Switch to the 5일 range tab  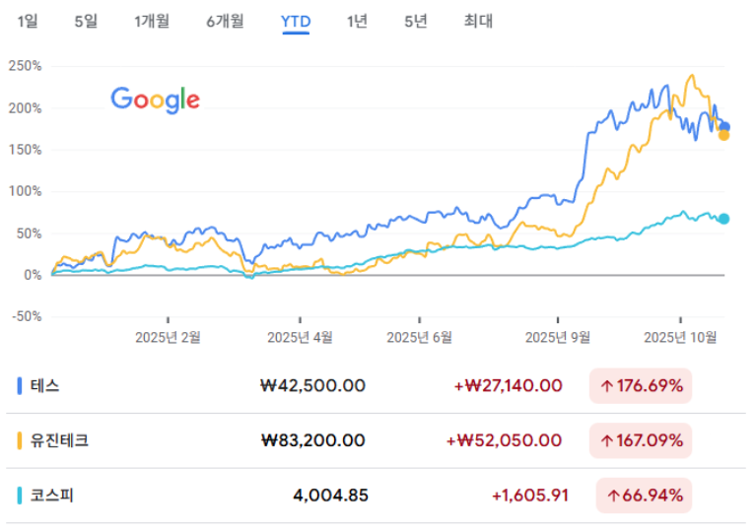[x=87, y=21]
